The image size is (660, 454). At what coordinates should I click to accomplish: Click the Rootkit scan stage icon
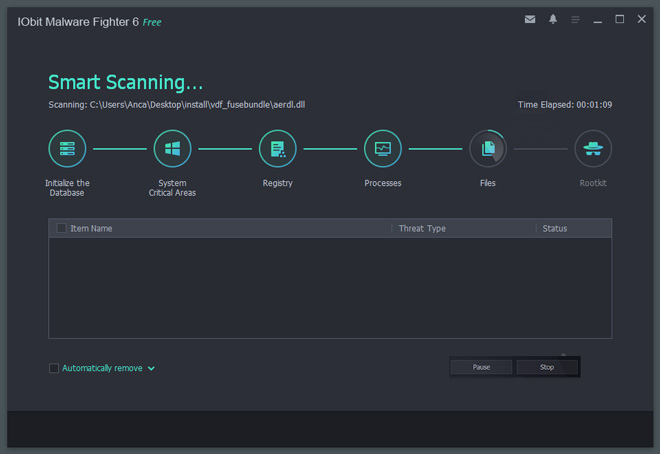pyautogui.click(x=593, y=149)
